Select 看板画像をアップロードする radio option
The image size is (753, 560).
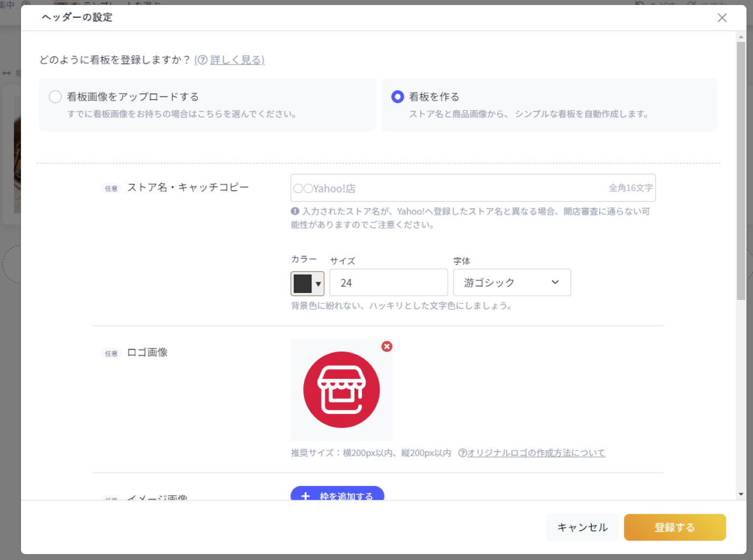pyautogui.click(x=55, y=97)
